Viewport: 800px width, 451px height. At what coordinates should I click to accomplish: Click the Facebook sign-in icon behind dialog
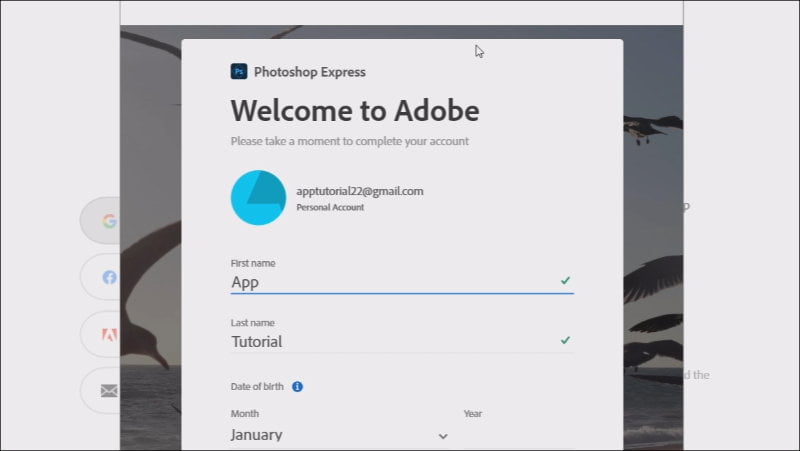click(x=109, y=278)
